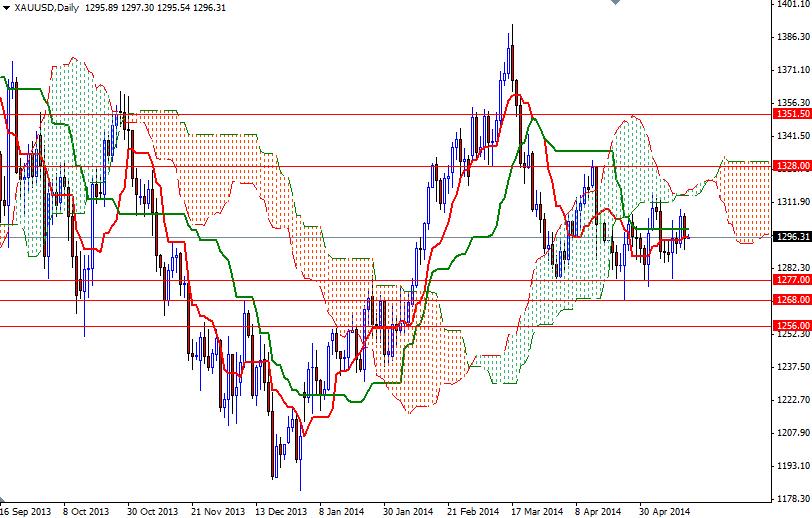
Task: Click the 8 Jan 2014 date label
Action: pyautogui.click(x=342, y=511)
